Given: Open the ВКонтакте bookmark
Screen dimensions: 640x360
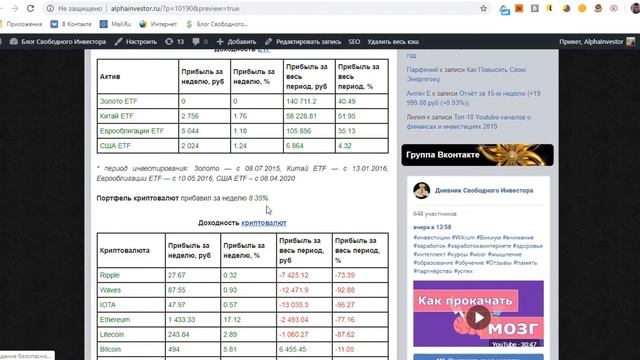Looking at the screenshot, I should coord(71,24).
